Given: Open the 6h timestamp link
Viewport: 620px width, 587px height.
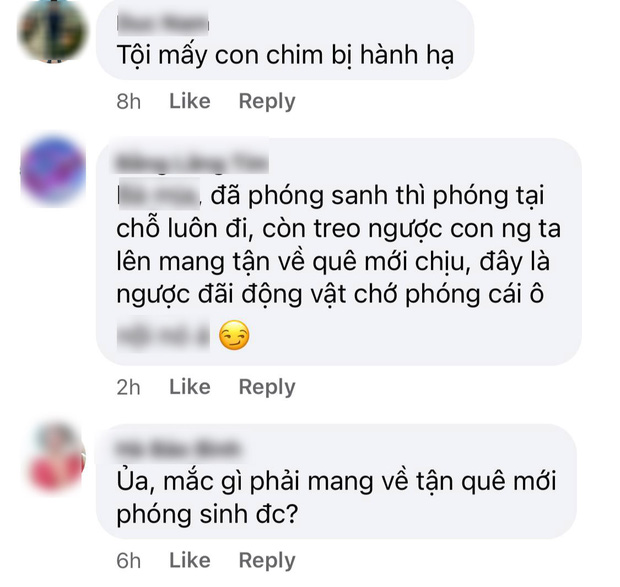Looking at the screenshot, I should [129, 561].
